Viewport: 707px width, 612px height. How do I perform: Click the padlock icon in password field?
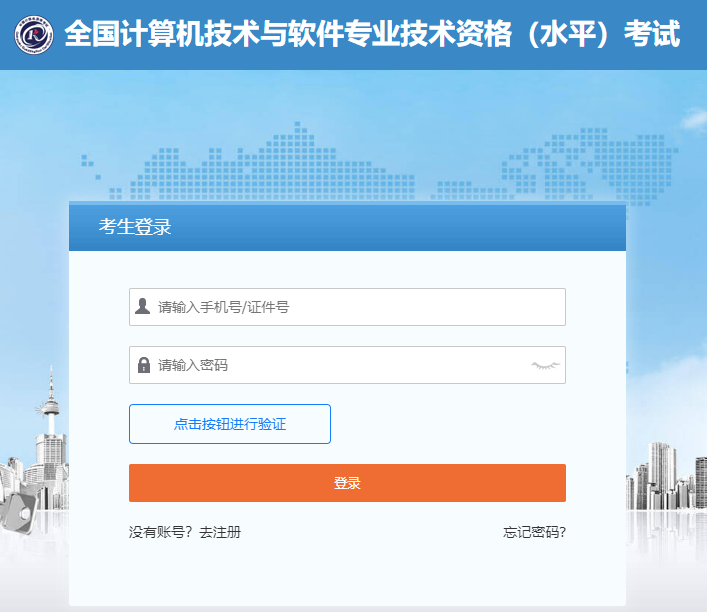[x=143, y=365]
